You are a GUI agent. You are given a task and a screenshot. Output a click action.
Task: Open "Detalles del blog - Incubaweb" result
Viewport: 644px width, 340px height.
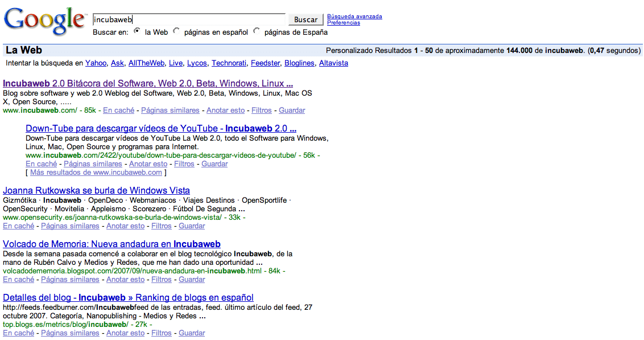(x=128, y=297)
